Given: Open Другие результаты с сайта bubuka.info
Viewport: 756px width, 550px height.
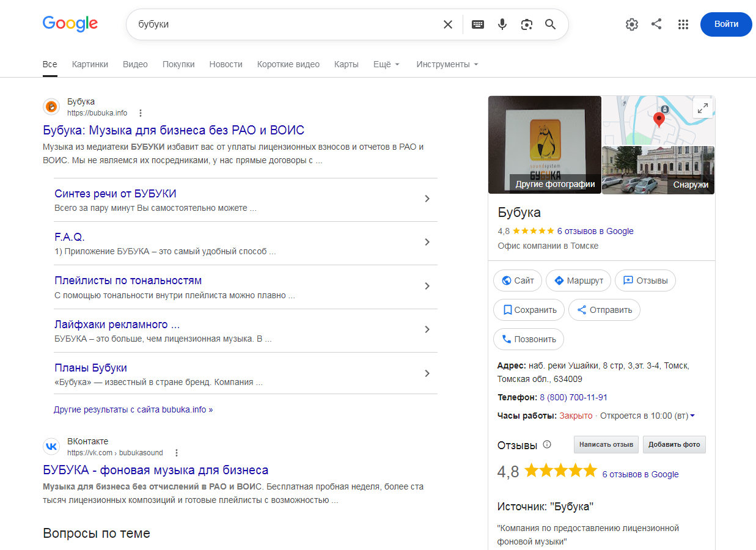Looking at the screenshot, I should tap(133, 409).
